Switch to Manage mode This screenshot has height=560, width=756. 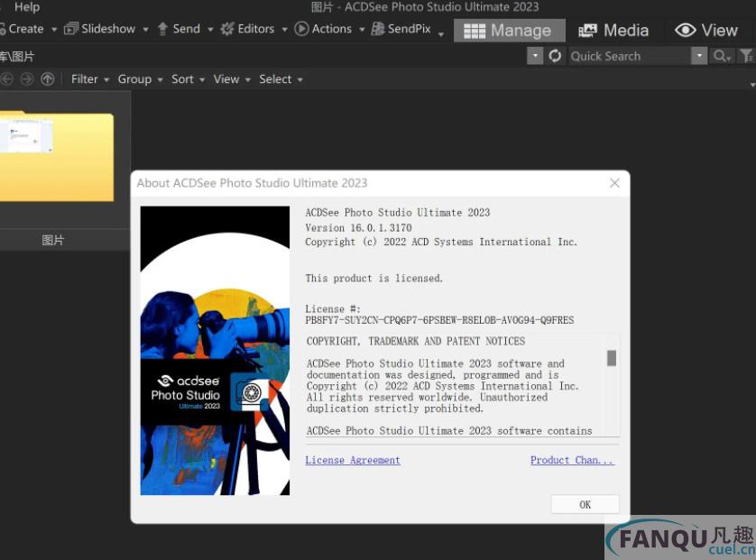[509, 31]
